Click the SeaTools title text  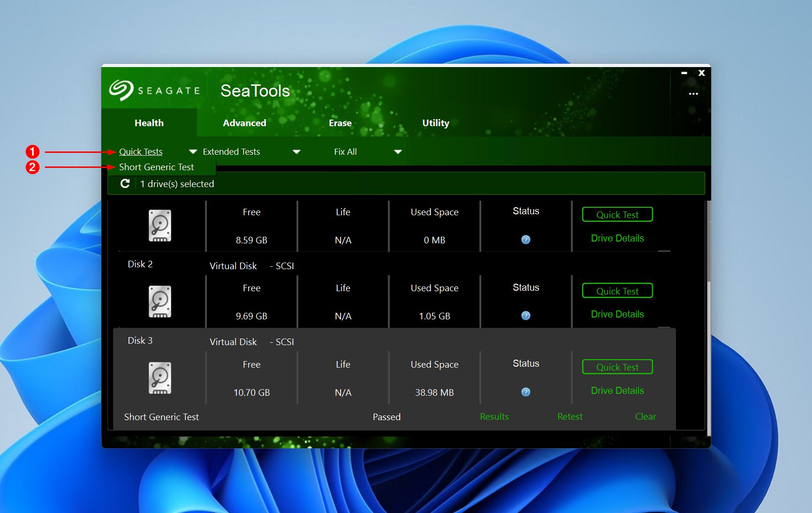coord(255,91)
